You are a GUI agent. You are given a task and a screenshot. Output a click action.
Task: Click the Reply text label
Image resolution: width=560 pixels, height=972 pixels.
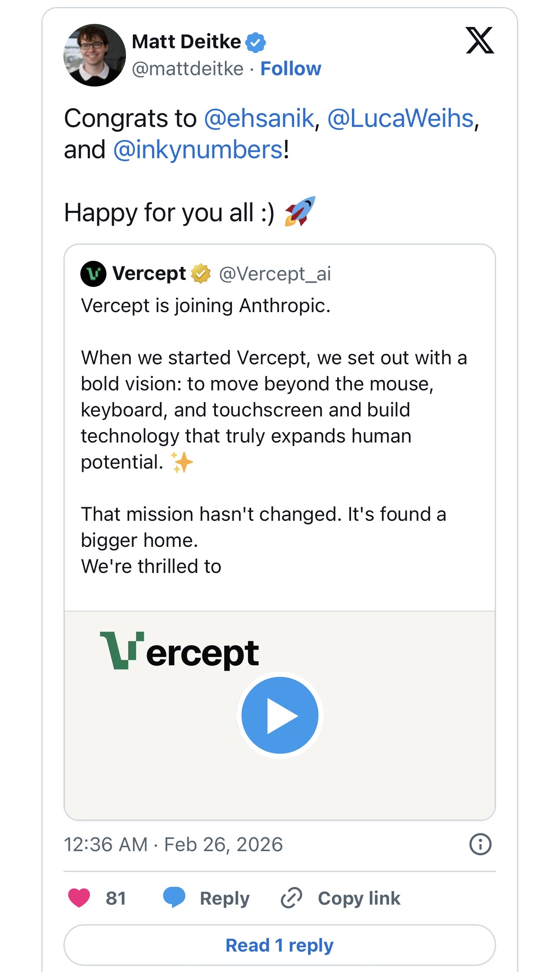point(225,899)
